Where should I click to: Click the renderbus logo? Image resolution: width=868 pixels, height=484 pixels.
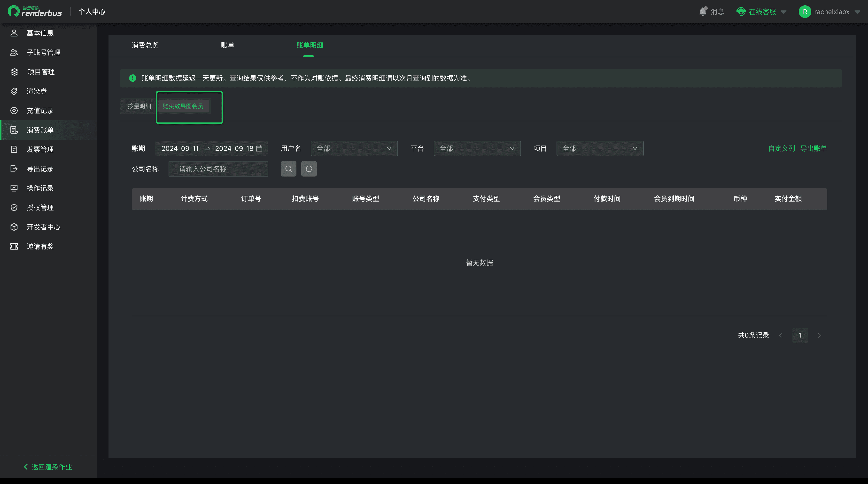click(x=35, y=11)
